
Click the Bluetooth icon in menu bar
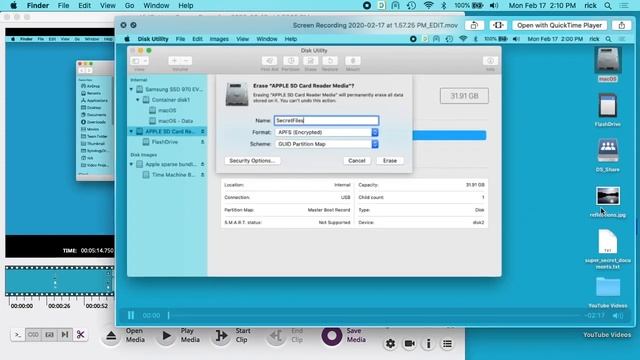pos(444,6)
